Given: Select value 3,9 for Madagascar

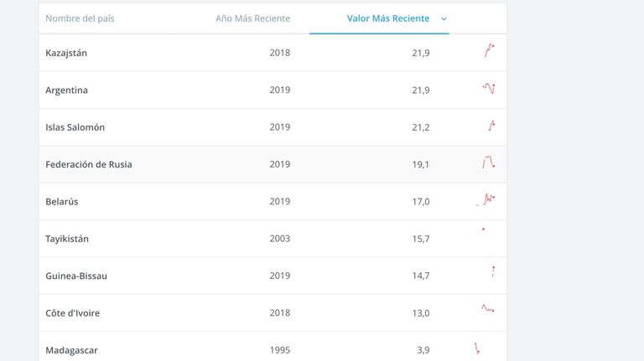Looking at the screenshot, I should coord(423,350).
